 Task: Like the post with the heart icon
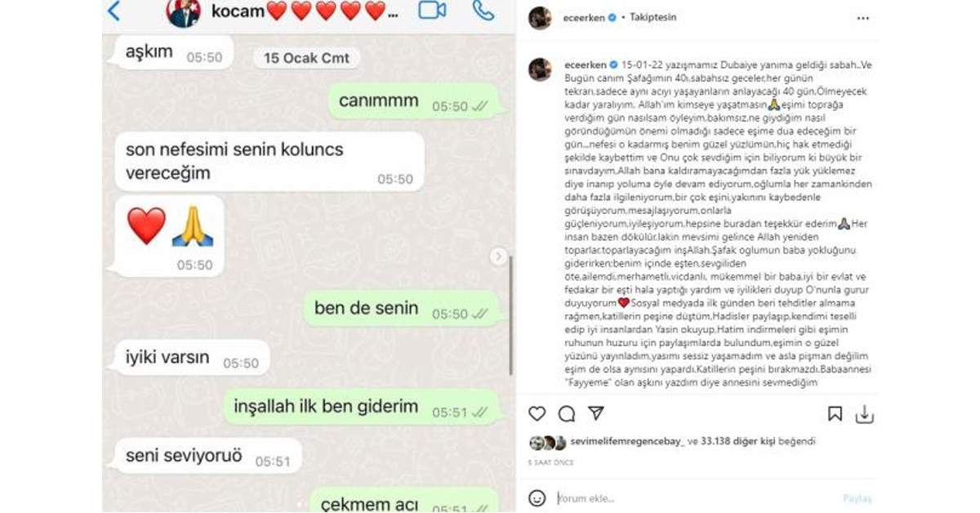click(537, 413)
